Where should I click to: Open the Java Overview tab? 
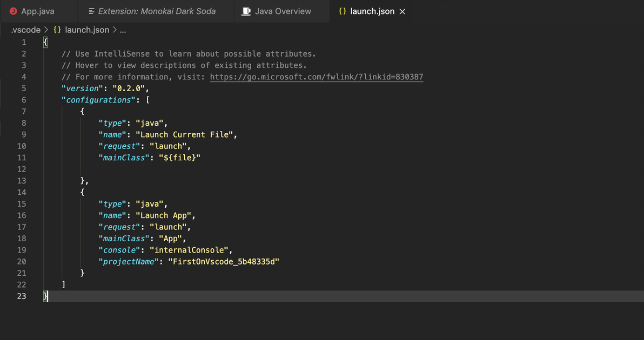pos(283,11)
